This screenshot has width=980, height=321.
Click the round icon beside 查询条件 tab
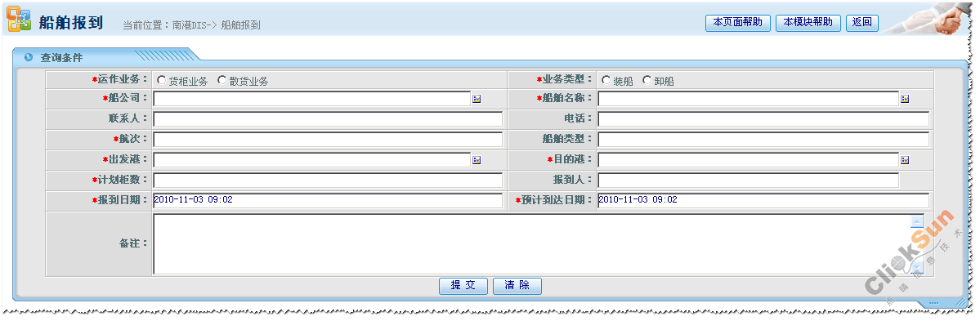click(x=28, y=57)
